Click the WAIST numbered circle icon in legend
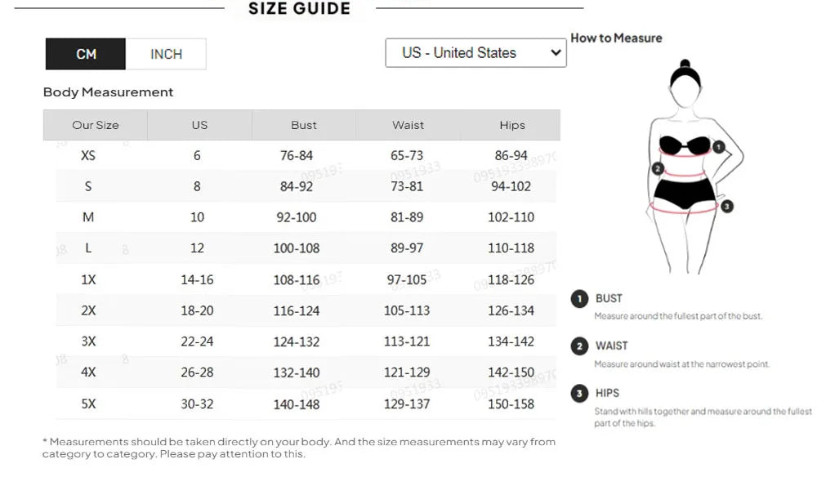 579,346
